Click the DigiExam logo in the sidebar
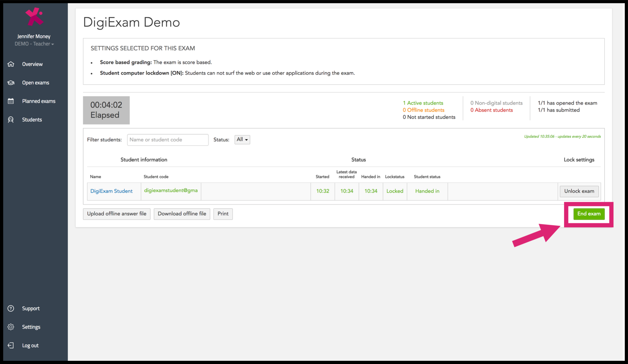628x364 pixels. click(x=34, y=16)
